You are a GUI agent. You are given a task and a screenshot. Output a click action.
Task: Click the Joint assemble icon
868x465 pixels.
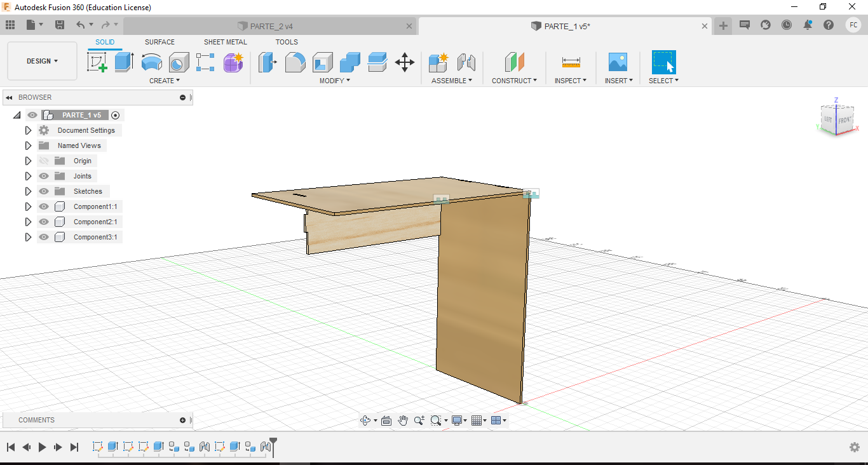pyautogui.click(x=466, y=62)
